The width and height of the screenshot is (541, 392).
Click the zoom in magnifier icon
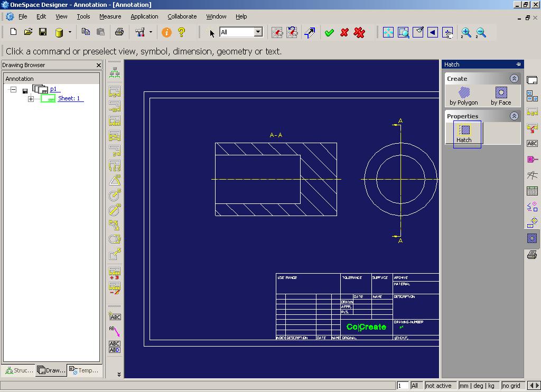[x=466, y=33]
